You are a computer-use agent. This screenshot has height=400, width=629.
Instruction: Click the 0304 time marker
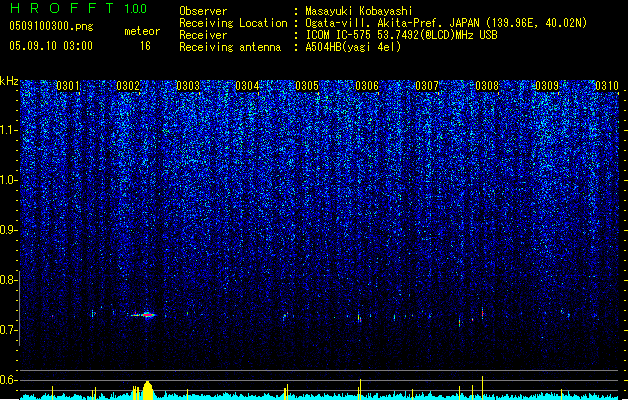point(247,86)
